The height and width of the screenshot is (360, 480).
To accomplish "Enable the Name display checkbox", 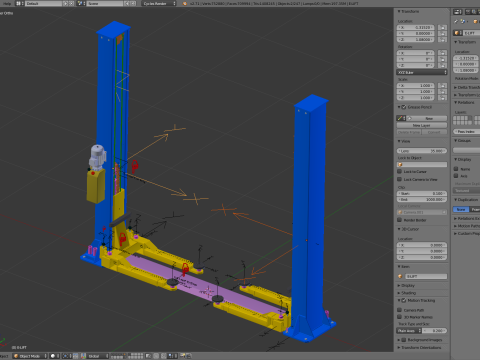I will 456,169.
